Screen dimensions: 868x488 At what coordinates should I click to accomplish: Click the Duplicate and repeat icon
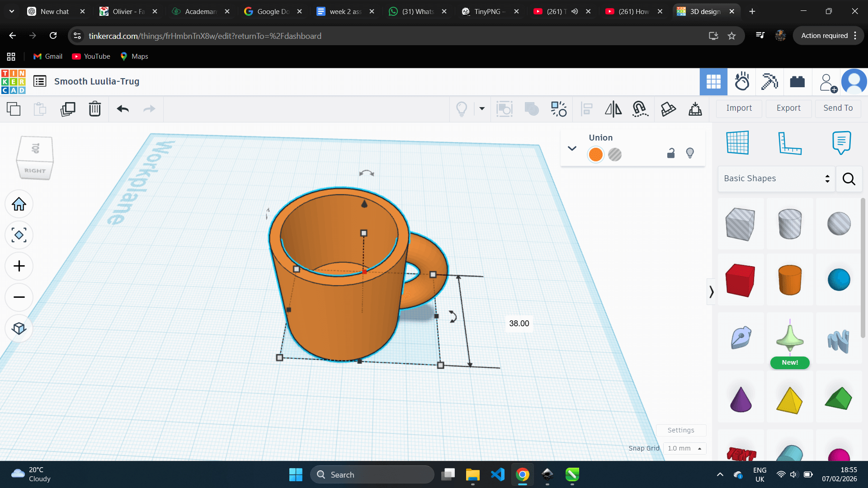coord(68,109)
